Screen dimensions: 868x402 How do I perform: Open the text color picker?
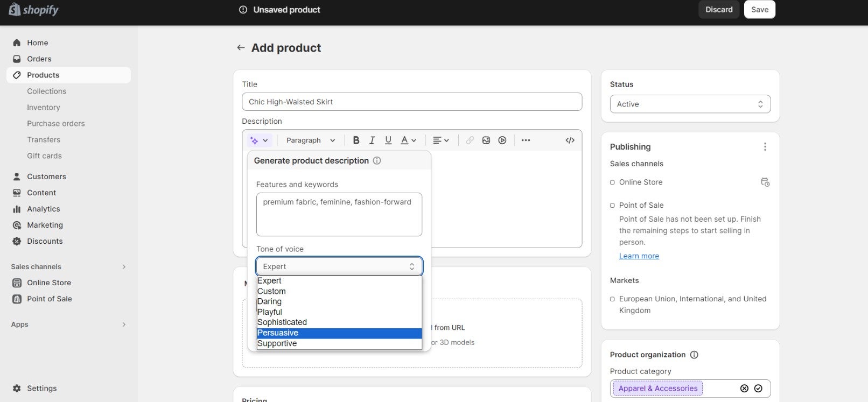click(408, 140)
